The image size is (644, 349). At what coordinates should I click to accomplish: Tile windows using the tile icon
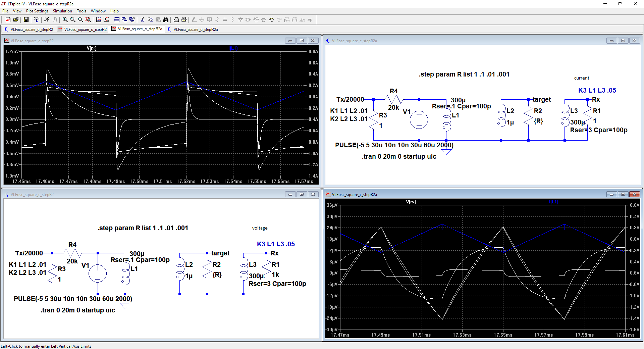(x=116, y=20)
